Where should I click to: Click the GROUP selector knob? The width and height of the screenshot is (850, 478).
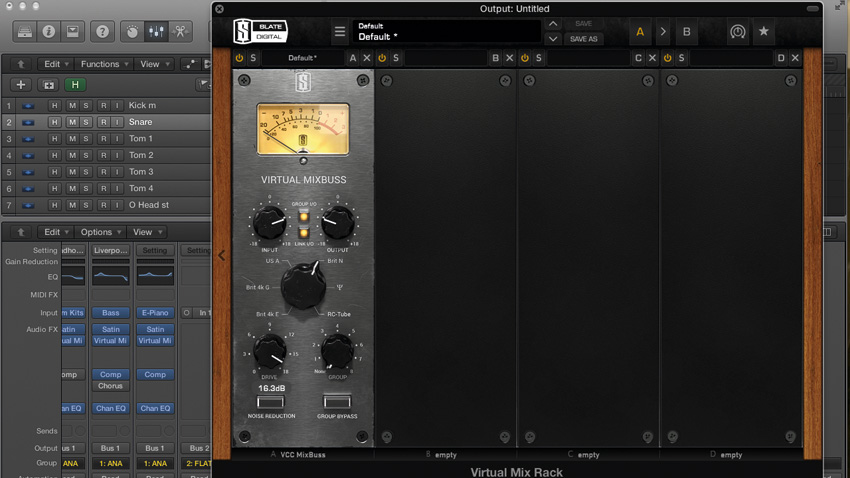pyautogui.click(x=337, y=351)
